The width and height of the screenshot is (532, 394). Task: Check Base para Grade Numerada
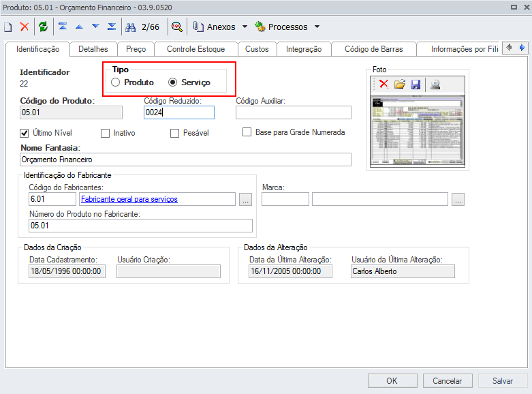click(x=247, y=132)
